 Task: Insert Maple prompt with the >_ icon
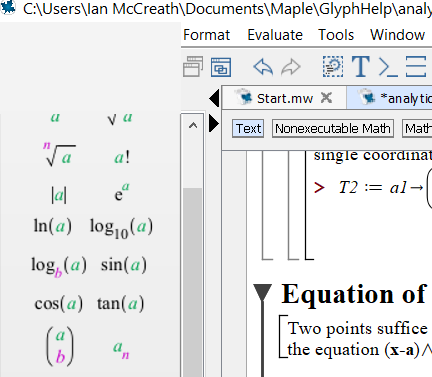[388, 67]
